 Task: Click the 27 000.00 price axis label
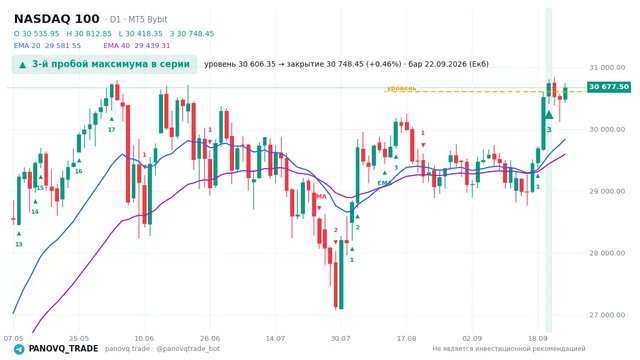607,315
